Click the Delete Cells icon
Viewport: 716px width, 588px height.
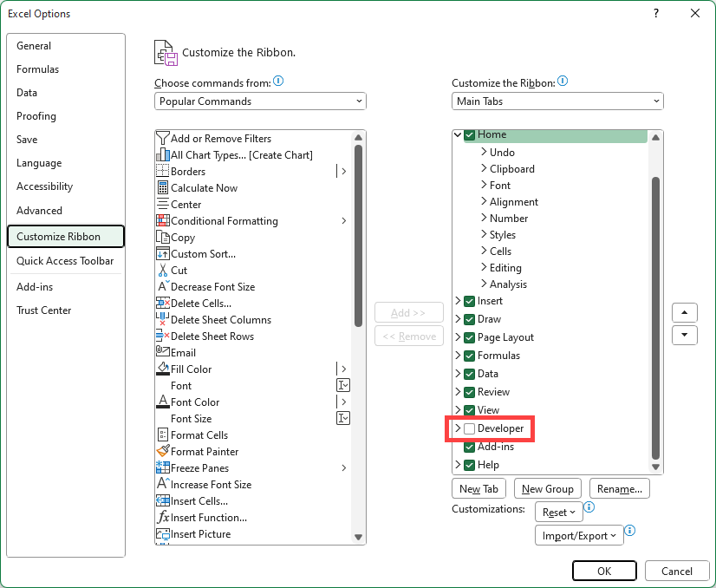point(163,303)
